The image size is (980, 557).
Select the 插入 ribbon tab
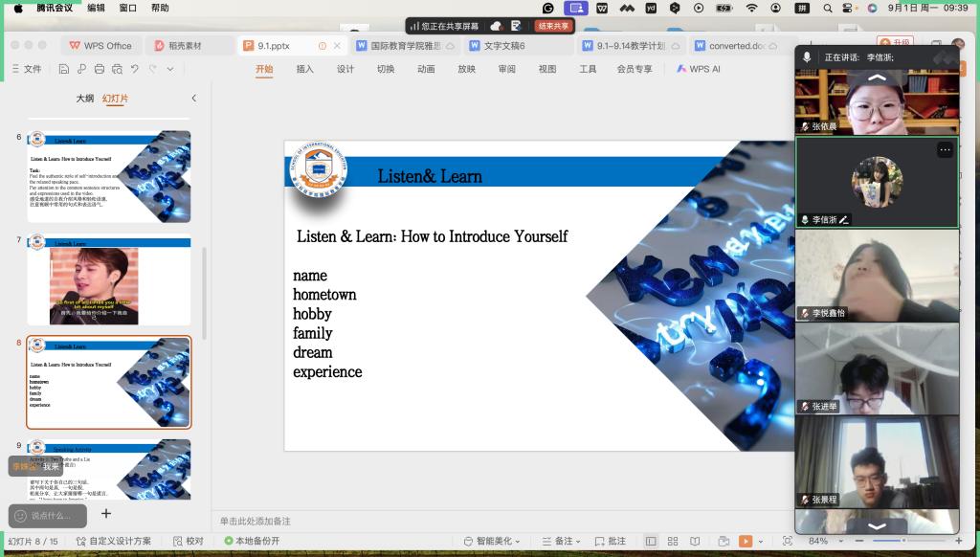click(x=305, y=69)
